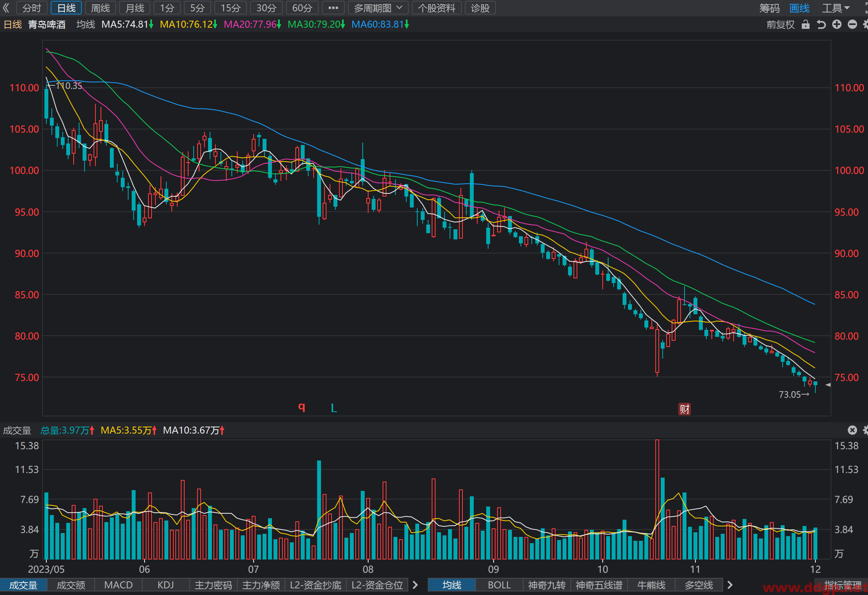Select 多空线 overlay
Screen dimensions: 868x595
[699, 585]
